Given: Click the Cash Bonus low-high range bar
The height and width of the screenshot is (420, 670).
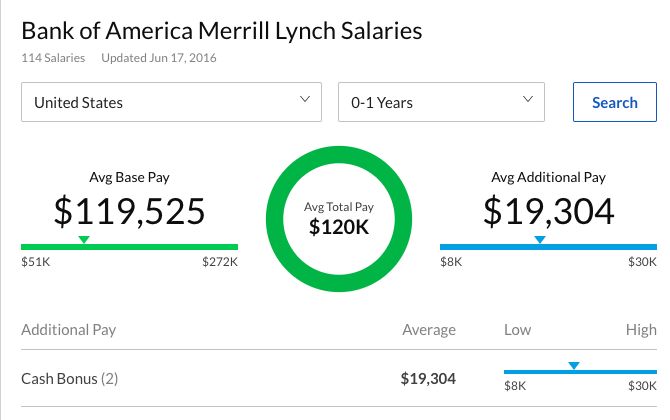Looking at the screenshot, I should tap(580, 372).
